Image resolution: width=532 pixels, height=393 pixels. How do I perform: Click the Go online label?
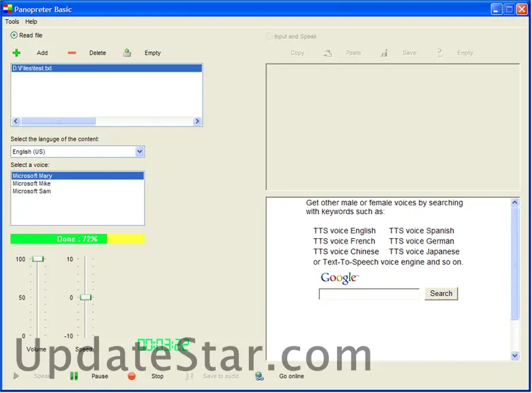click(291, 376)
